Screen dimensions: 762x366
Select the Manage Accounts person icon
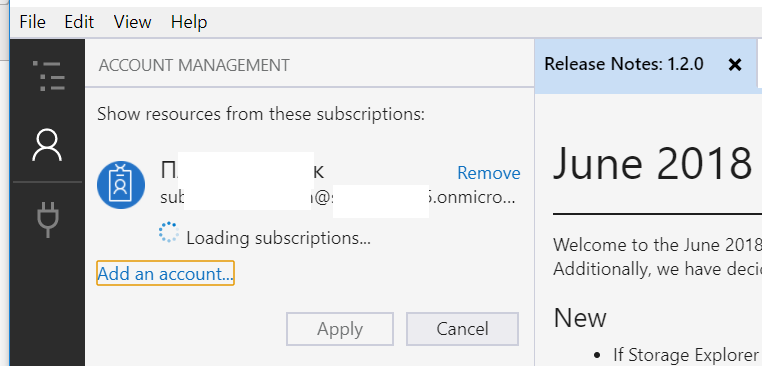pos(47,145)
